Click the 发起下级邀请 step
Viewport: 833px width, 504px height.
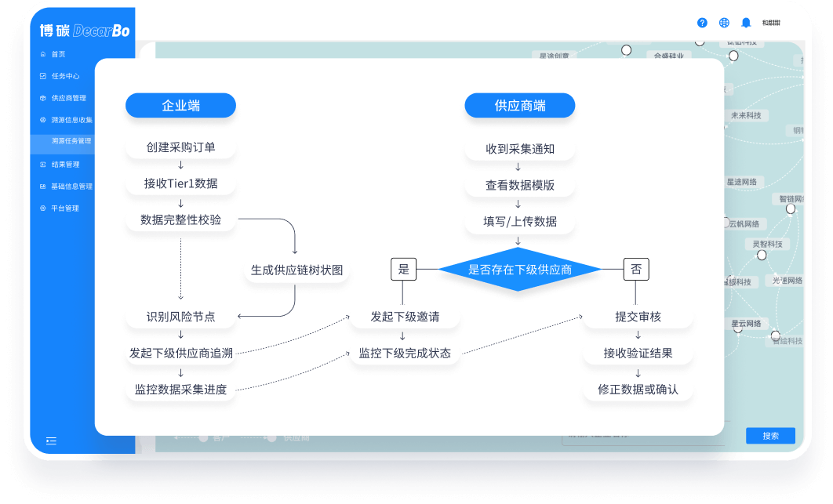(405, 317)
